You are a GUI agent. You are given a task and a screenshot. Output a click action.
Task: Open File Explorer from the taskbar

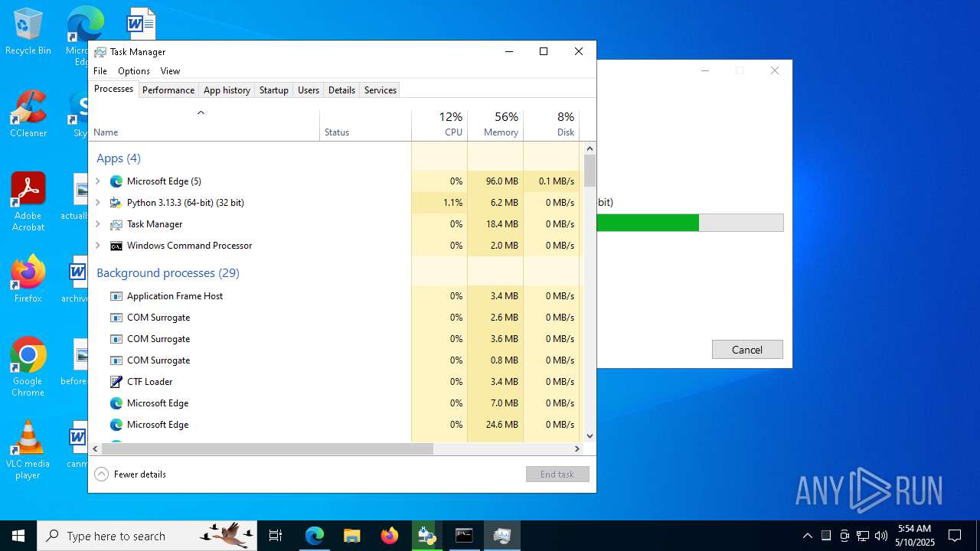[352, 536]
